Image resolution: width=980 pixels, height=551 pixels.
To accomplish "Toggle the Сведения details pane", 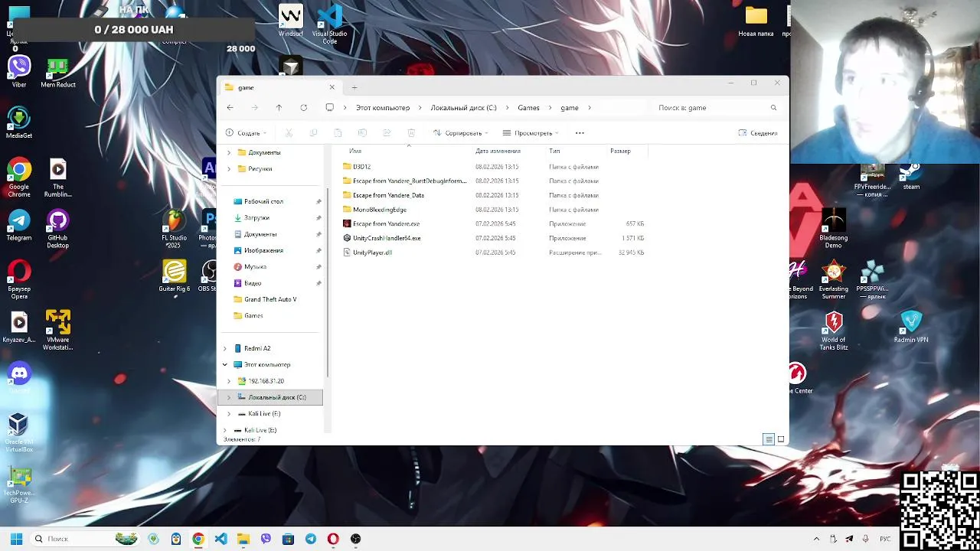I will click(758, 133).
